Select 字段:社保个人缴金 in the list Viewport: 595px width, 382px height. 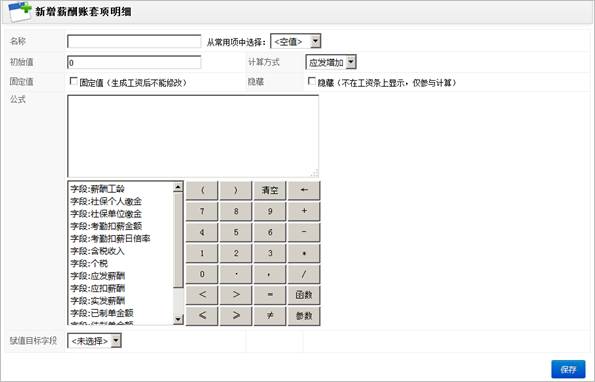point(106,201)
